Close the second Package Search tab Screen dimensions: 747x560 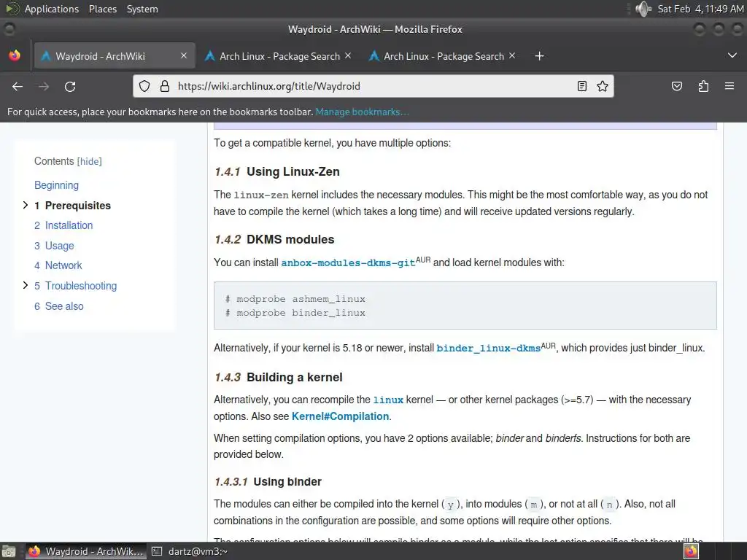[x=512, y=55]
